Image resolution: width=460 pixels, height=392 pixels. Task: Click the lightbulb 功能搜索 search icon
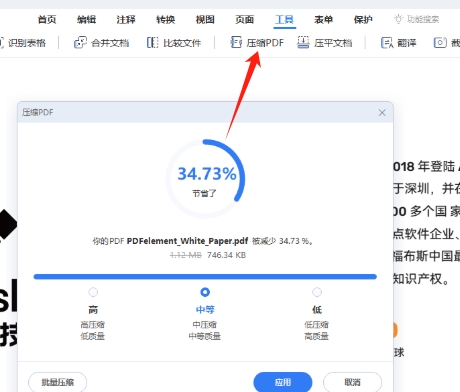pyautogui.click(x=398, y=19)
